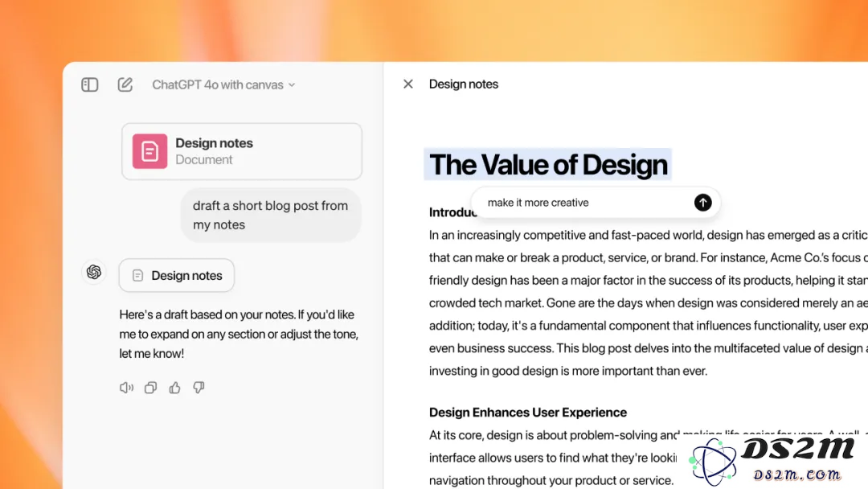Play the response aloud with speaker icon
The width and height of the screenshot is (868, 489).
(x=127, y=388)
